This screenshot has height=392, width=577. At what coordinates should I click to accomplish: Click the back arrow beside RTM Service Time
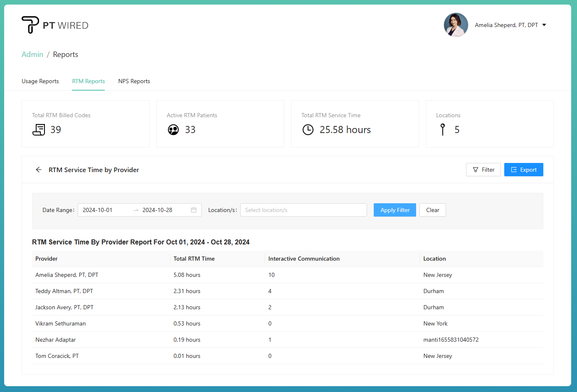click(x=39, y=170)
